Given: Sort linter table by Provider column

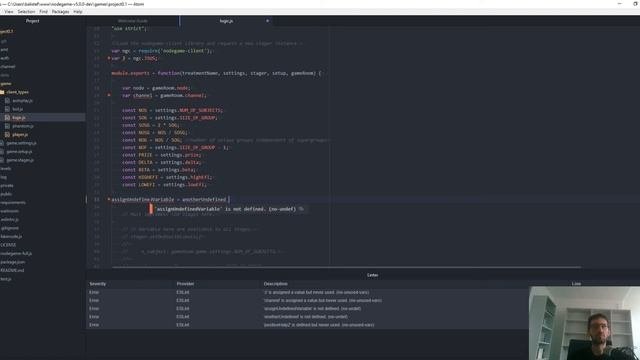Looking at the screenshot, I should click(x=185, y=284).
